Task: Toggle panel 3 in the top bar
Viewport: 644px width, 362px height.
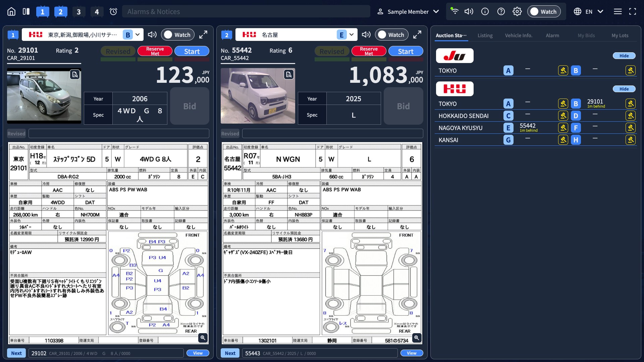Action: click(x=78, y=12)
